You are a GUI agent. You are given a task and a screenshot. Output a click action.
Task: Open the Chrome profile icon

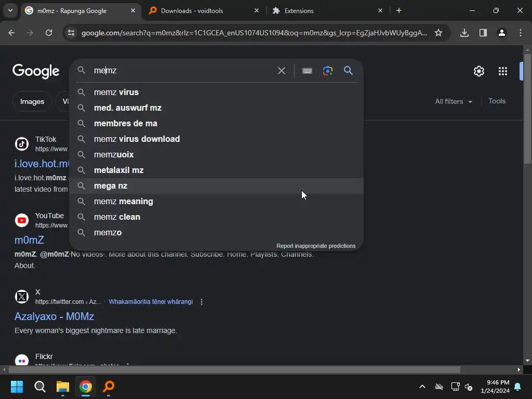(x=502, y=33)
